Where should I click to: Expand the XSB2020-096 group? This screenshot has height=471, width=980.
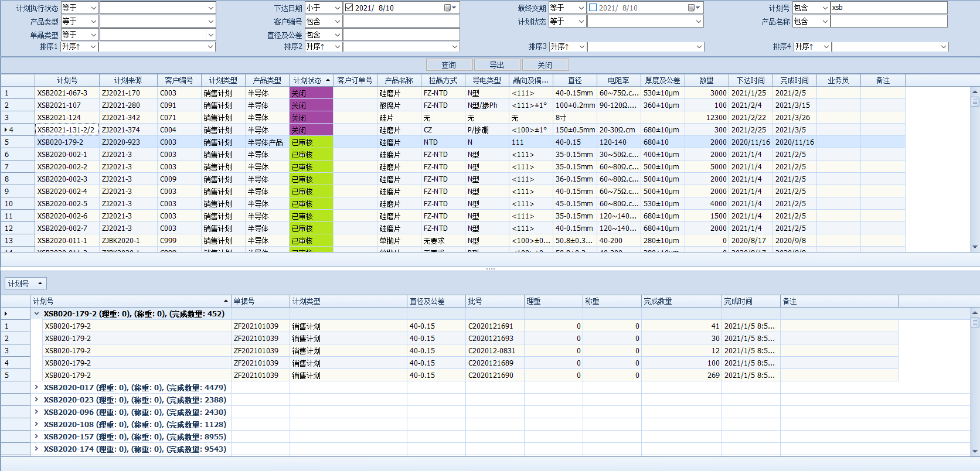click(36, 412)
